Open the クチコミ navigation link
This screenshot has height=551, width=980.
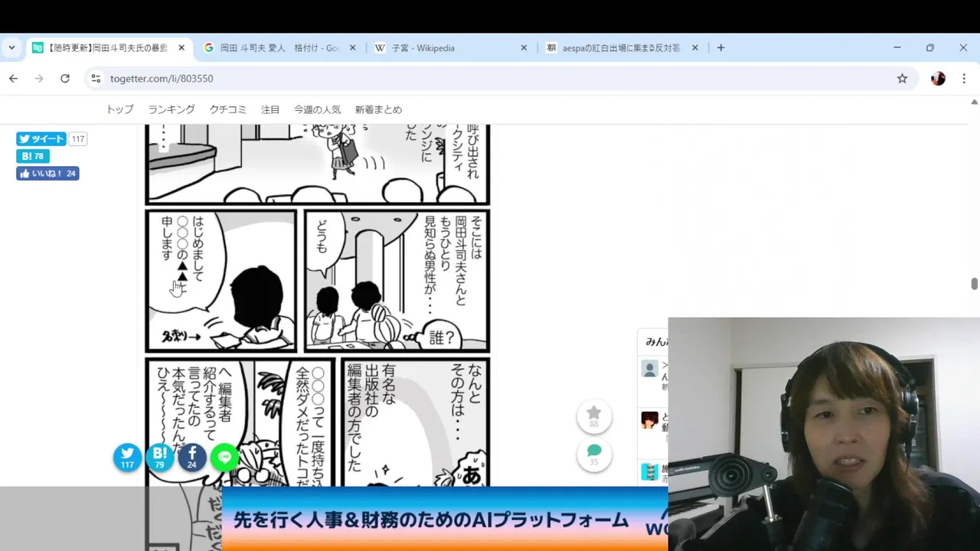tap(228, 109)
